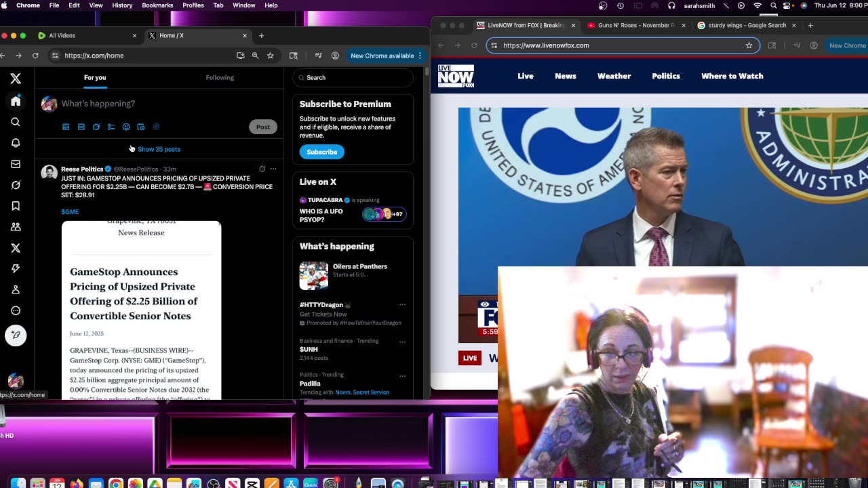Open Messages envelope in X sidebar
The width and height of the screenshot is (868, 488).
point(16,164)
